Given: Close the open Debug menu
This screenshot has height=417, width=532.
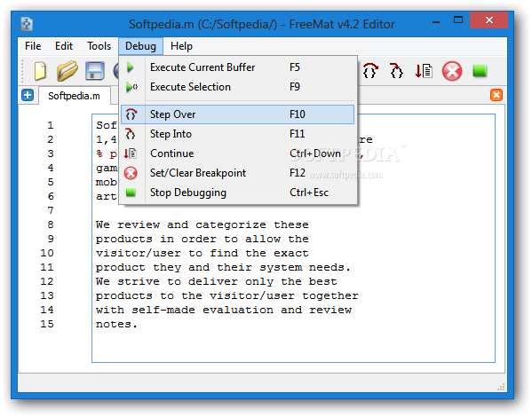Looking at the screenshot, I should [140, 46].
